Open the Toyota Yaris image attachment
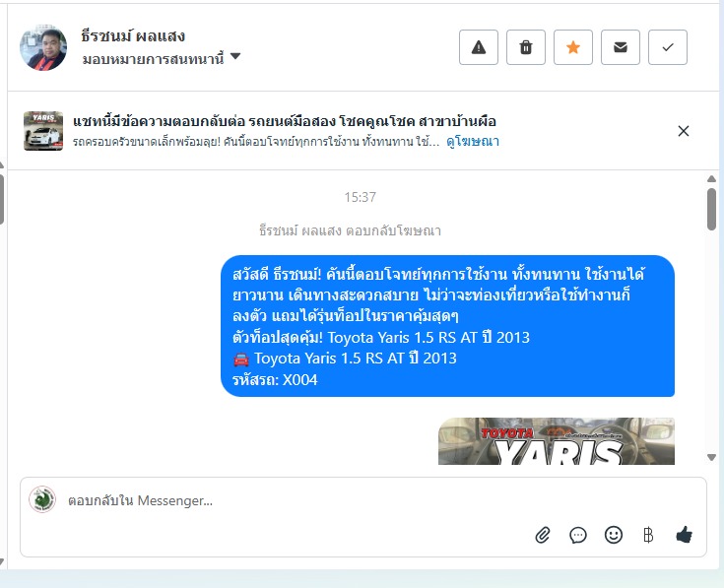This screenshot has height=588, width=724. [x=557, y=441]
